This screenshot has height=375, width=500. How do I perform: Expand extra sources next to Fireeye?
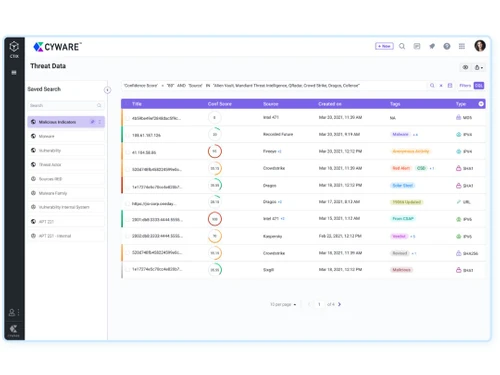[x=279, y=151]
